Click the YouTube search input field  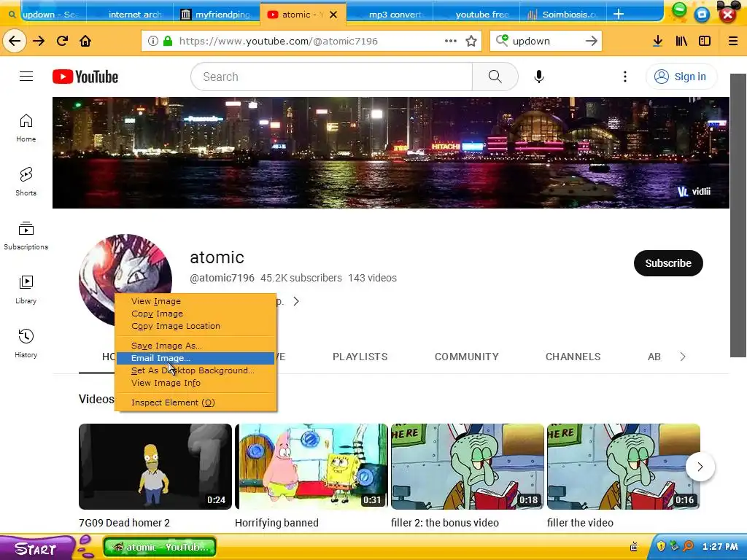tap(332, 77)
